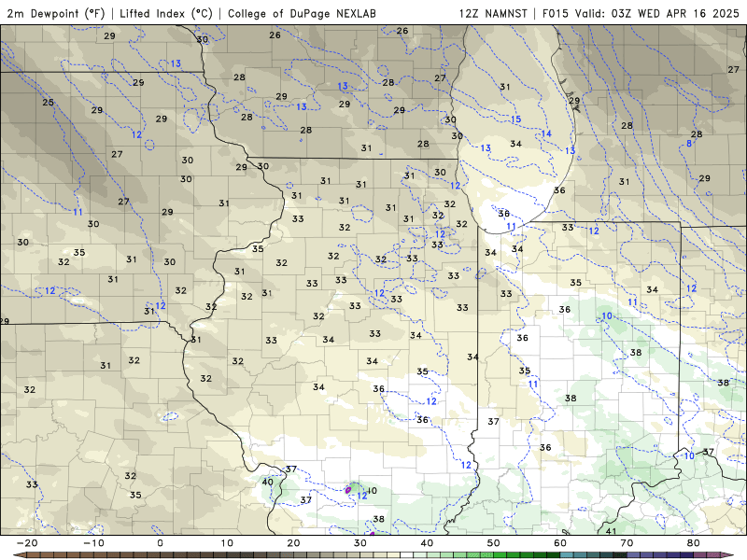Click the blue '15' lifted index contour label
747x560 pixels.
pyautogui.click(x=516, y=119)
